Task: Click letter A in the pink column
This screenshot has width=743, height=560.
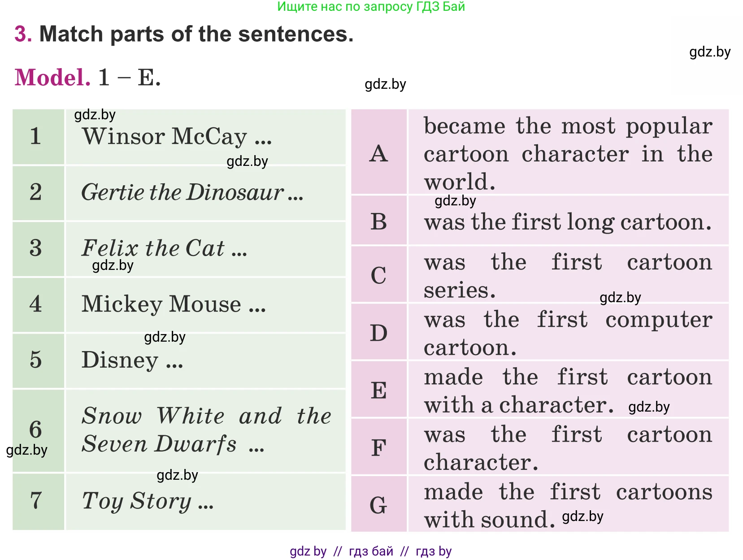Action: click(379, 154)
